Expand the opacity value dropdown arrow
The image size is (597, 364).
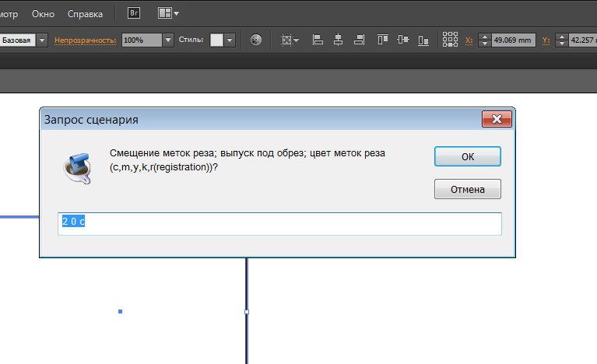[168, 40]
